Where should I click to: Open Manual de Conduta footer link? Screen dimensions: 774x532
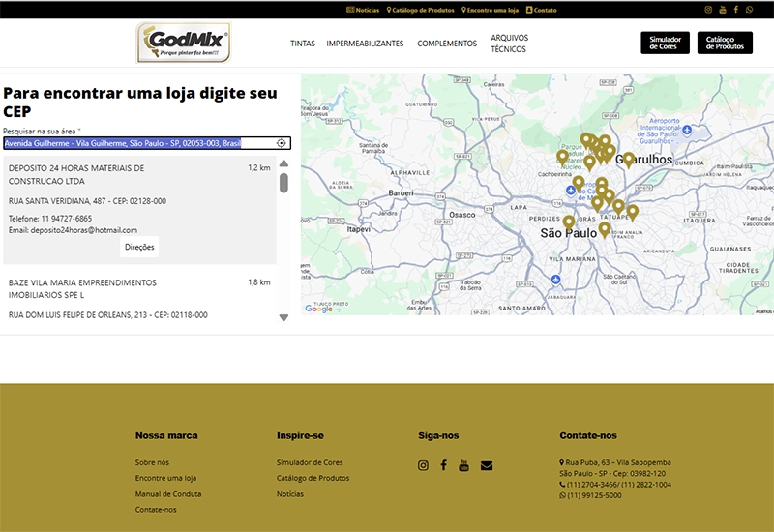(168, 493)
